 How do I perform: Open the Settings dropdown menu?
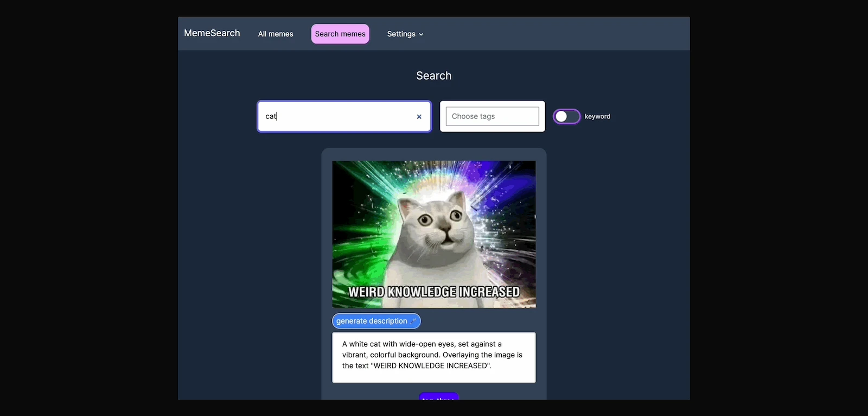point(405,34)
